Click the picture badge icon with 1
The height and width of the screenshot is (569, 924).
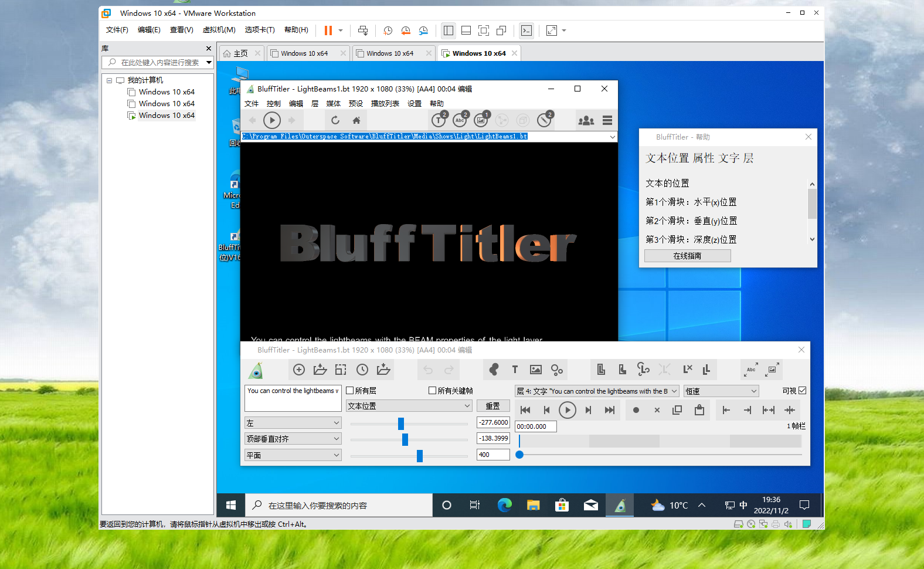[x=481, y=120]
